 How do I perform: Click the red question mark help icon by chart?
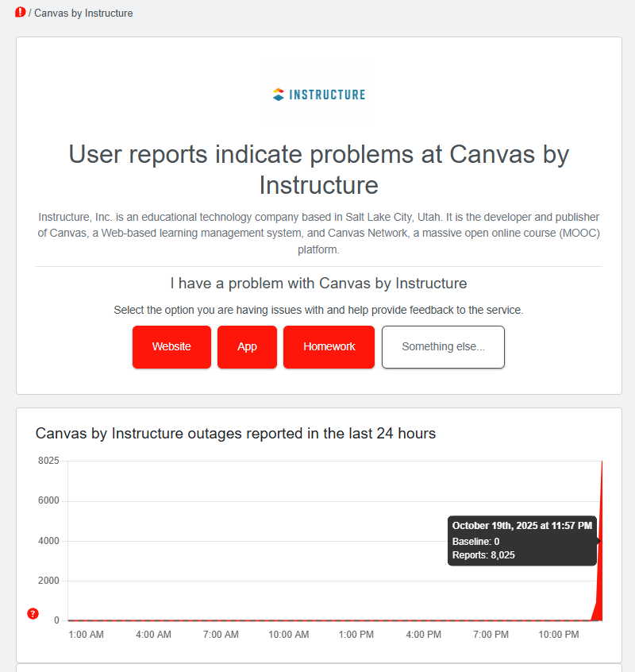click(x=33, y=614)
